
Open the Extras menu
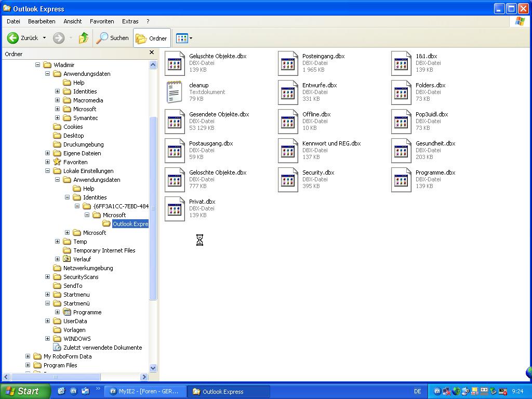click(130, 21)
